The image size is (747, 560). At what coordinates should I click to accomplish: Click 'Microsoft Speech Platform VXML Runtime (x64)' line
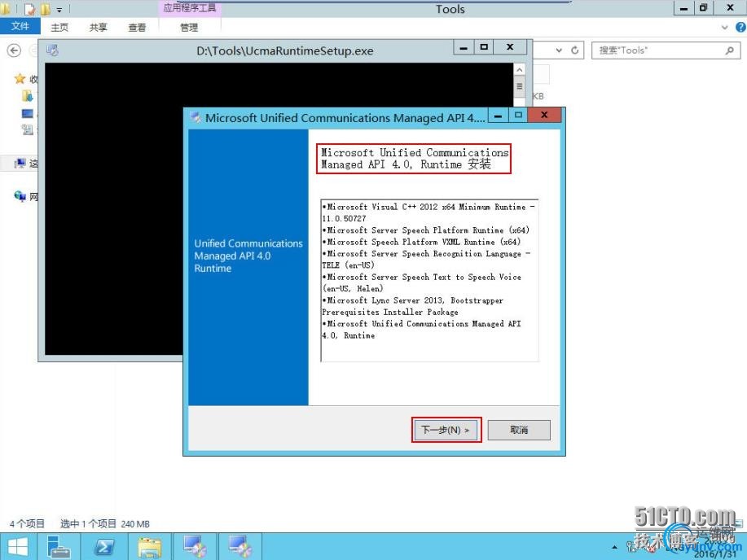tap(421, 242)
